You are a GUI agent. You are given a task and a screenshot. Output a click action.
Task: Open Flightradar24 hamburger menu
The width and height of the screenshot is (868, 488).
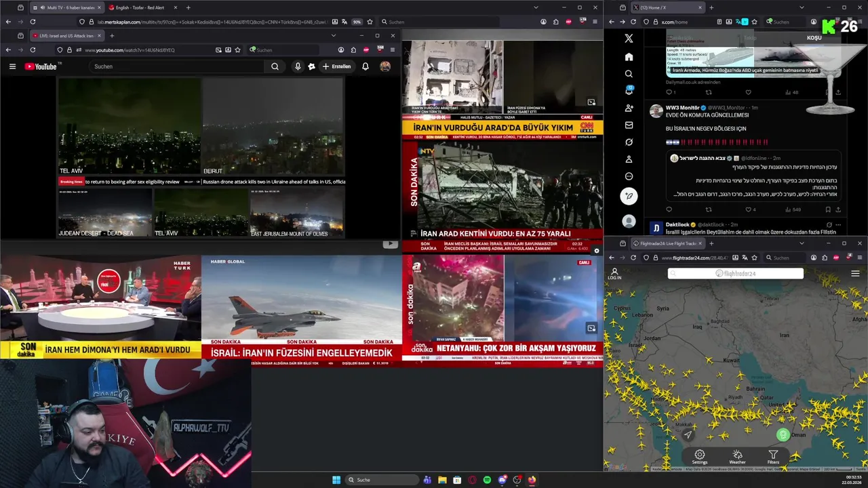855,274
